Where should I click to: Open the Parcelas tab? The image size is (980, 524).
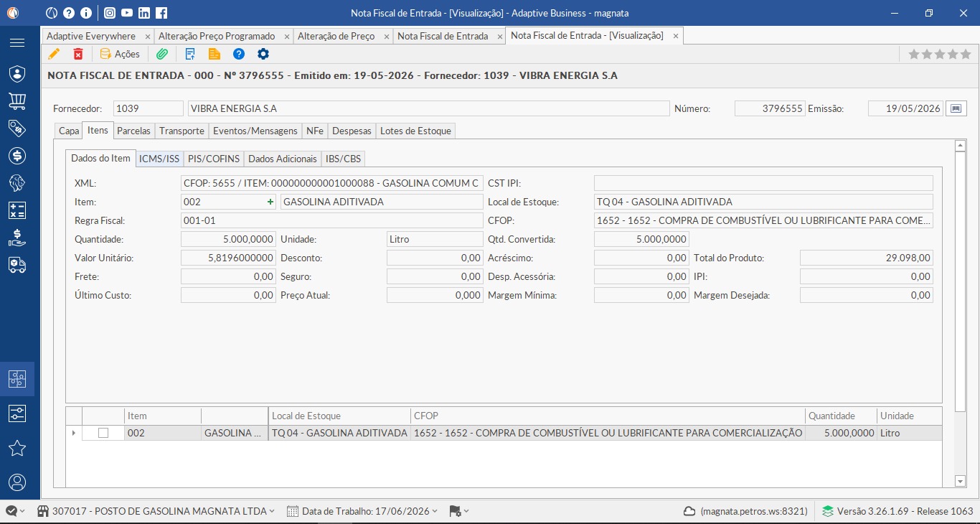[x=133, y=131]
